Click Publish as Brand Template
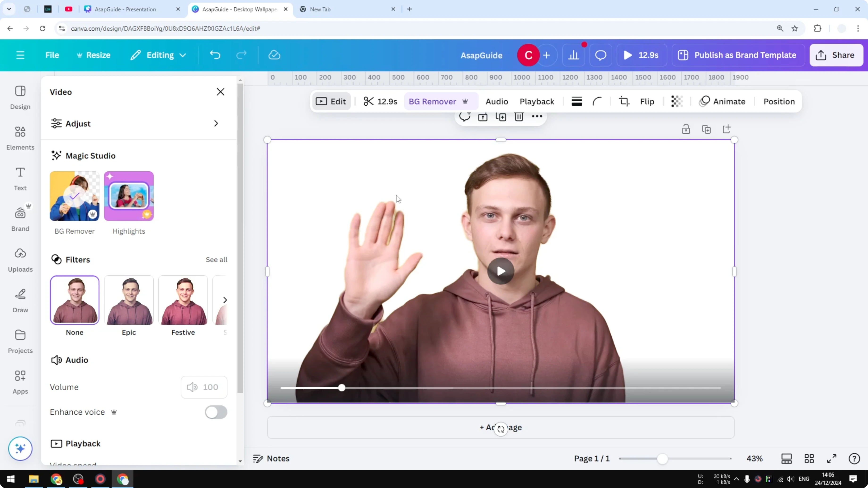 738,55
